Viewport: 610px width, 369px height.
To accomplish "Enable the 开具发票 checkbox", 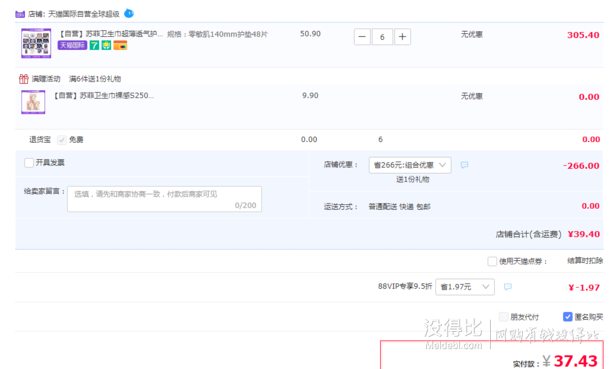I will (29, 163).
